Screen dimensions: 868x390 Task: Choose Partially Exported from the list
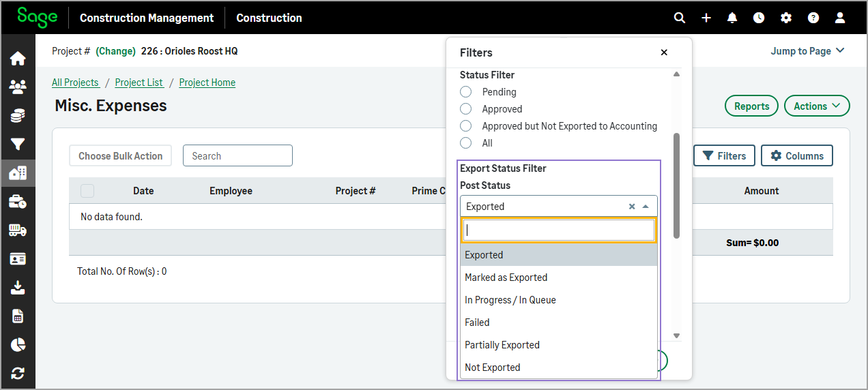pos(502,345)
